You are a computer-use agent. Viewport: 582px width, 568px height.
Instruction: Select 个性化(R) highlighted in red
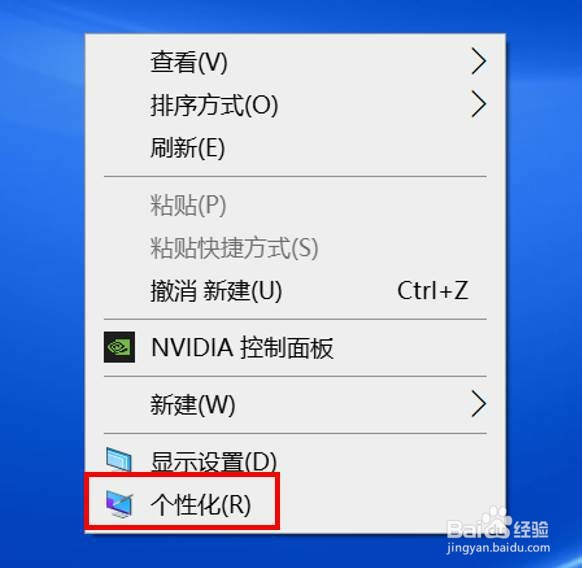point(200,504)
